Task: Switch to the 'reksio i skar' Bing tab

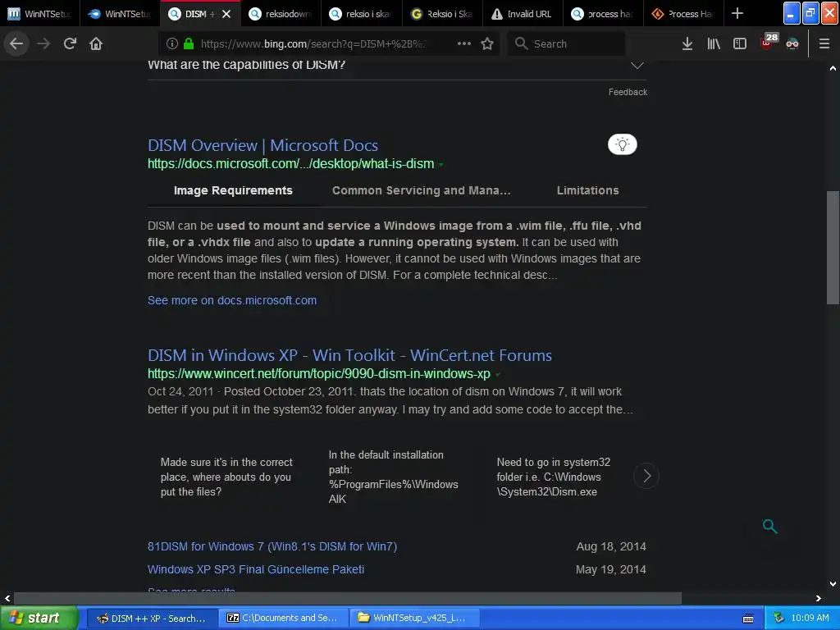Action: coord(362,13)
